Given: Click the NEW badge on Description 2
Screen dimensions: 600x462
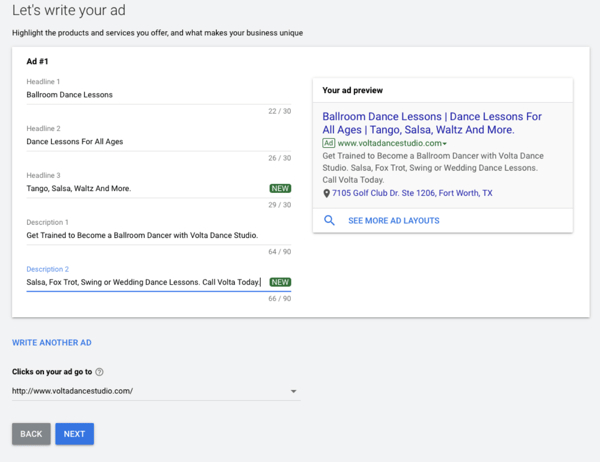Looking at the screenshot, I should tap(280, 282).
